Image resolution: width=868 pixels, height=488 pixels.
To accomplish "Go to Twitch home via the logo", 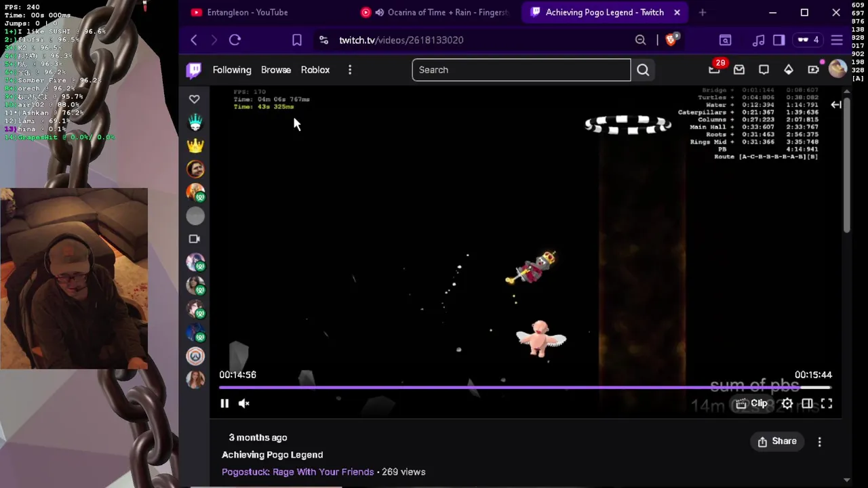I will pos(194,70).
